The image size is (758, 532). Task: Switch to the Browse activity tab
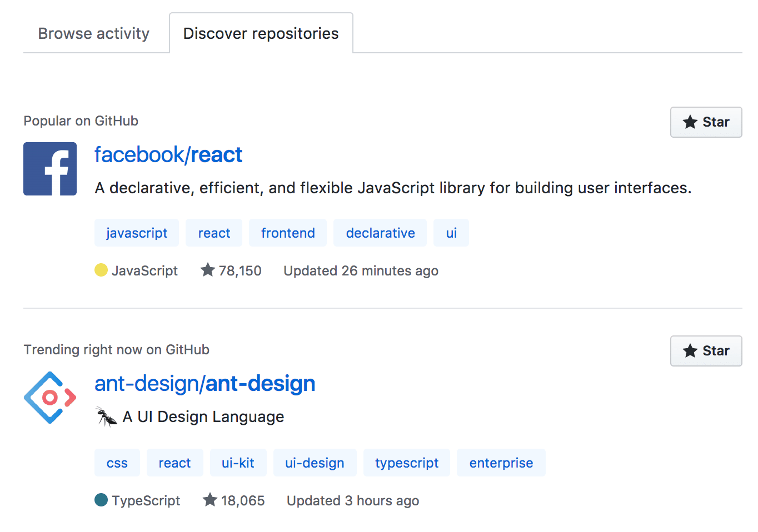94,33
